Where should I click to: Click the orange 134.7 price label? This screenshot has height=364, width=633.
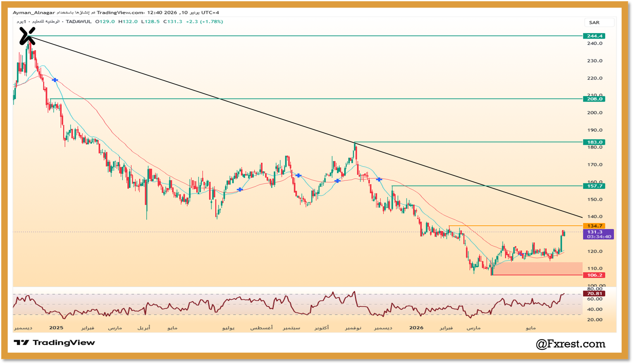pos(594,226)
